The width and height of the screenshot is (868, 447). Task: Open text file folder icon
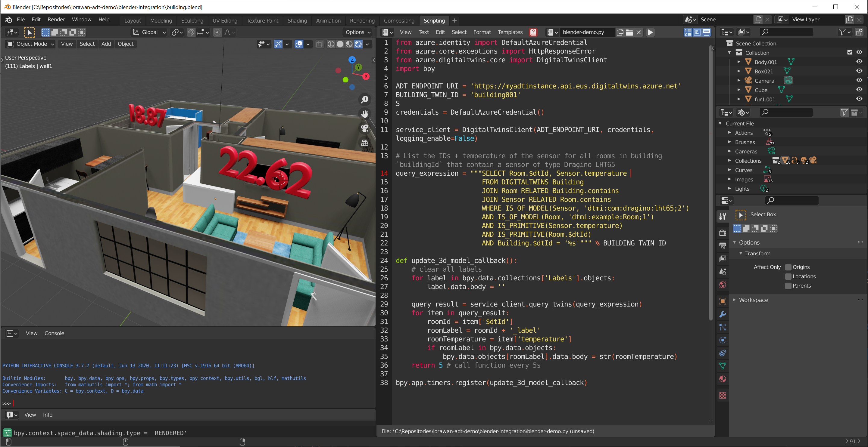coord(629,32)
